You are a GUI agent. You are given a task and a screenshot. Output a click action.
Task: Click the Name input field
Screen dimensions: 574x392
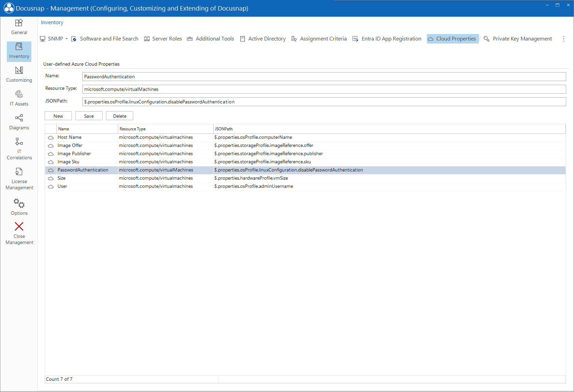(324, 77)
